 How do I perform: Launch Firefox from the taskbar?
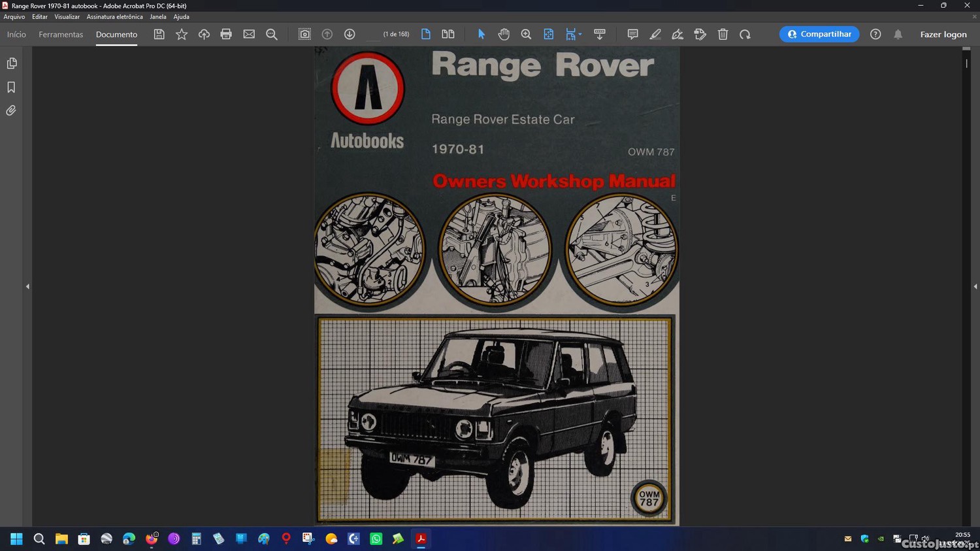[x=152, y=539]
